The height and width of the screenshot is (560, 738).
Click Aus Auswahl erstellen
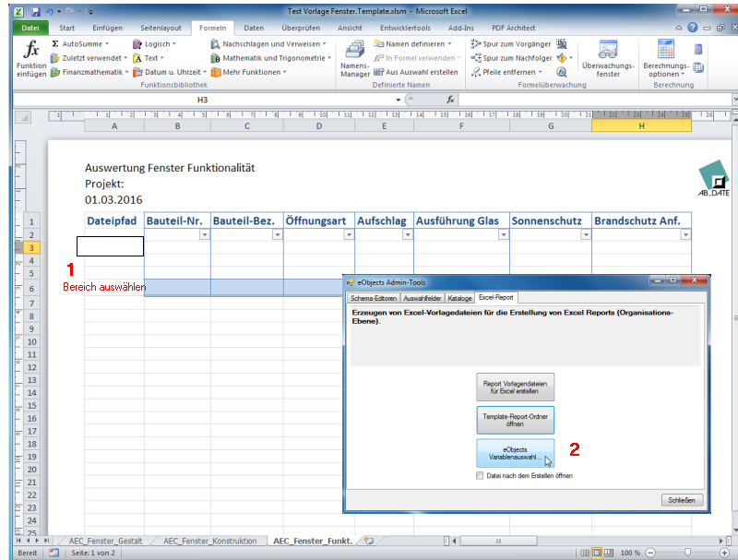(x=416, y=72)
